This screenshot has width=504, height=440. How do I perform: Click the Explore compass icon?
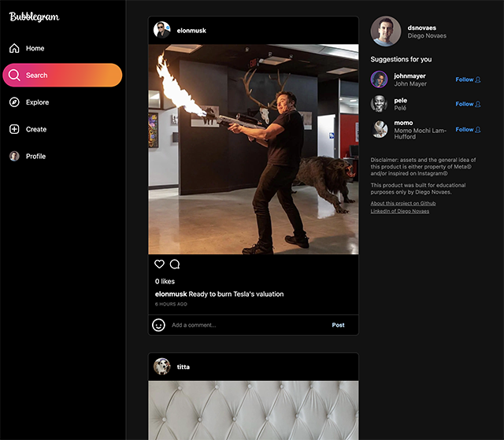pos(14,102)
